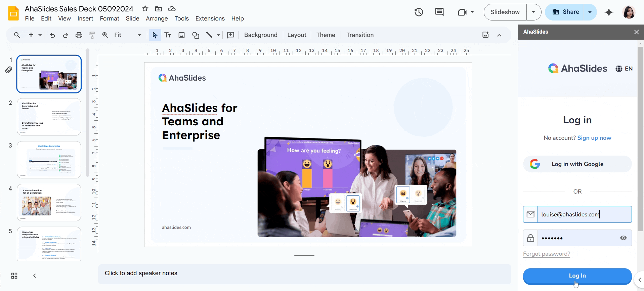This screenshot has width=644, height=291.
Task: Insert a Shape
Action: 196,35
